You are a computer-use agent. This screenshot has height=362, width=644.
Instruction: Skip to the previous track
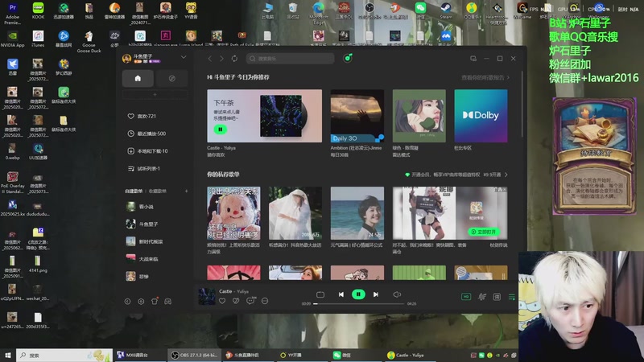coord(341,294)
